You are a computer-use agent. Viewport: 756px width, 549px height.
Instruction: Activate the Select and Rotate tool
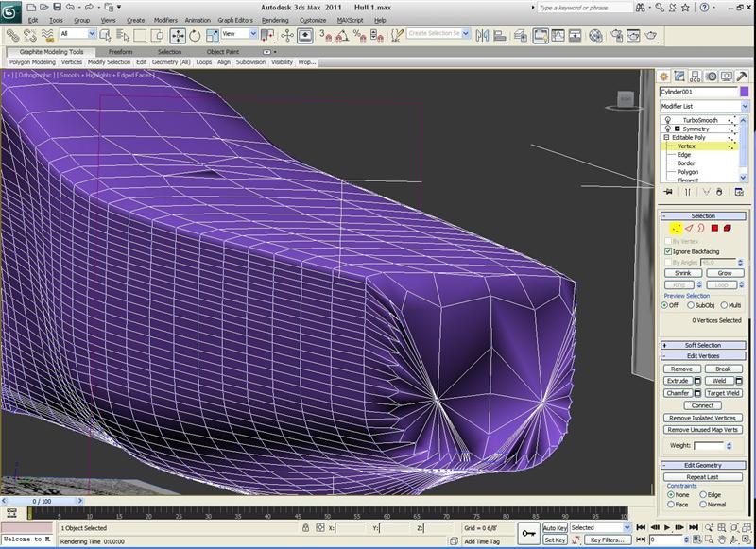(195, 36)
